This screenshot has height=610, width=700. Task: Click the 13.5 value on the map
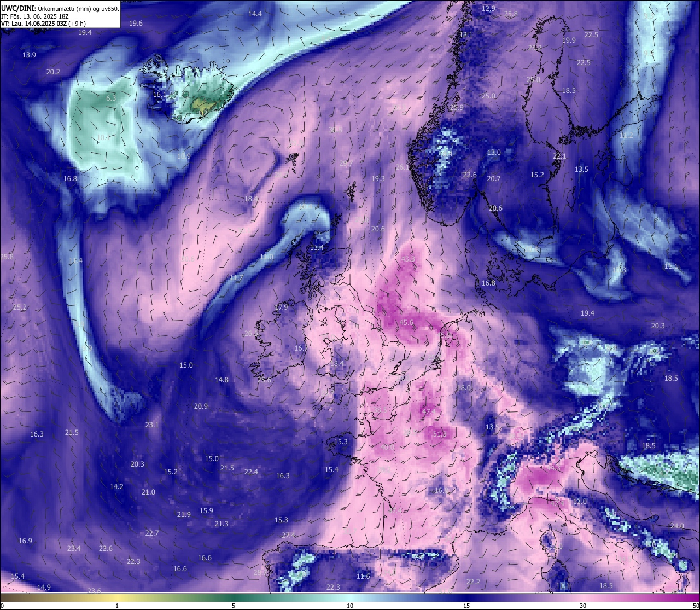pos(581,169)
